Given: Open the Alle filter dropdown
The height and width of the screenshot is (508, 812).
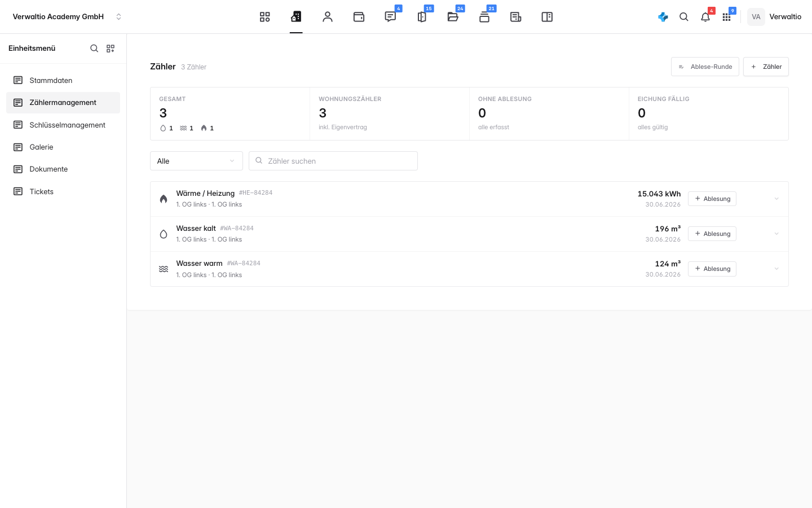Looking at the screenshot, I should [x=196, y=161].
